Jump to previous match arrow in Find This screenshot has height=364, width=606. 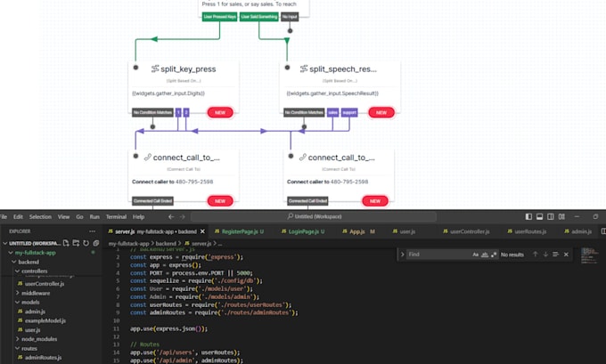536,255
